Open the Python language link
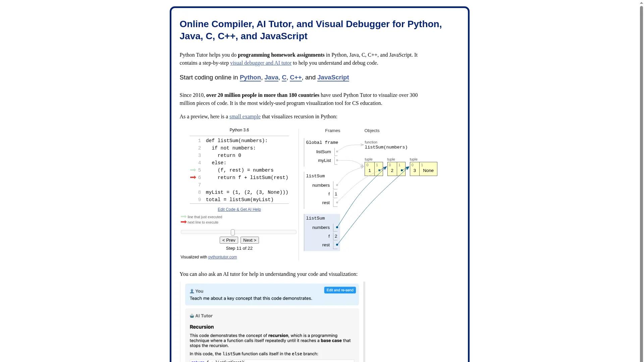This screenshot has width=644, height=362. click(250, 77)
